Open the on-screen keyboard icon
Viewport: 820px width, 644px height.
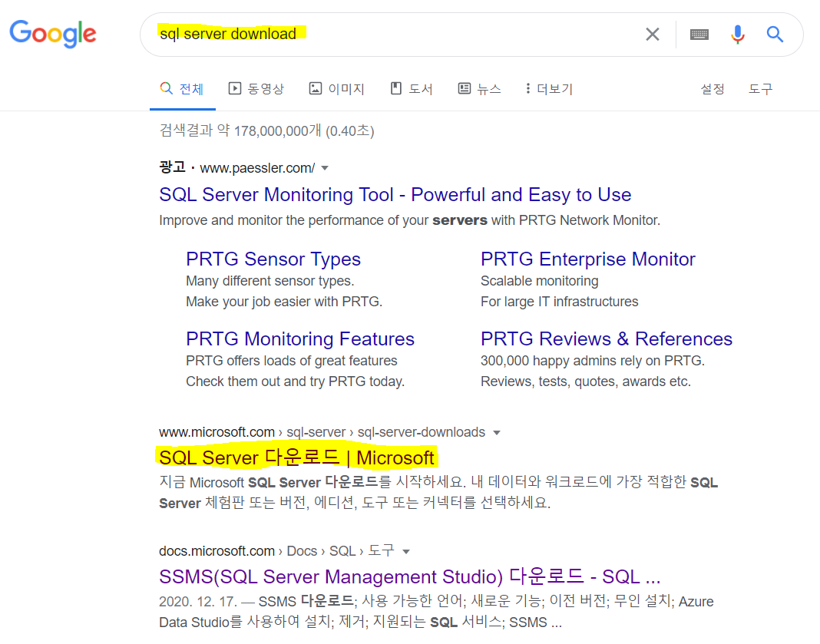click(x=699, y=35)
